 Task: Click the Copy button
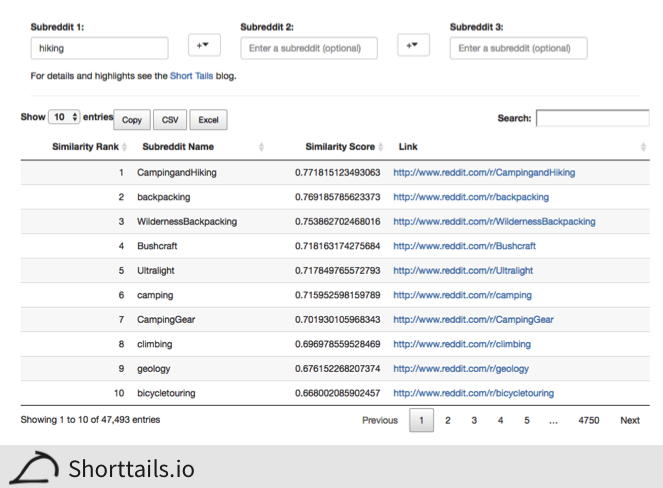coord(132,120)
